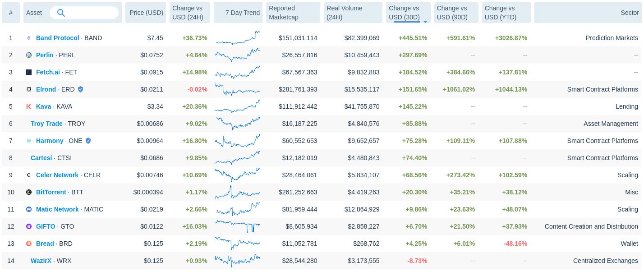Select the Fetch.ai logo icon
This screenshot has height=276, width=644.
pos(29,72)
